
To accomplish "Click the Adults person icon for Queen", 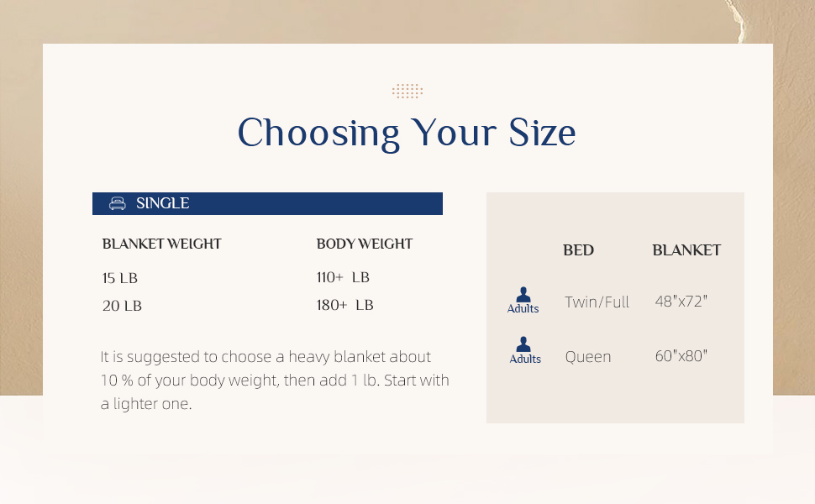I will pyautogui.click(x=525, y=345).
